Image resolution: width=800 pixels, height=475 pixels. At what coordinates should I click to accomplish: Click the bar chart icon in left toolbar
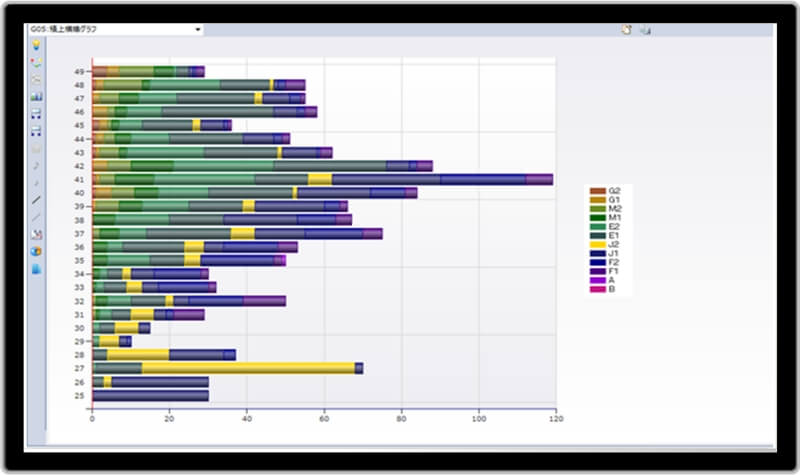[37, 97]
